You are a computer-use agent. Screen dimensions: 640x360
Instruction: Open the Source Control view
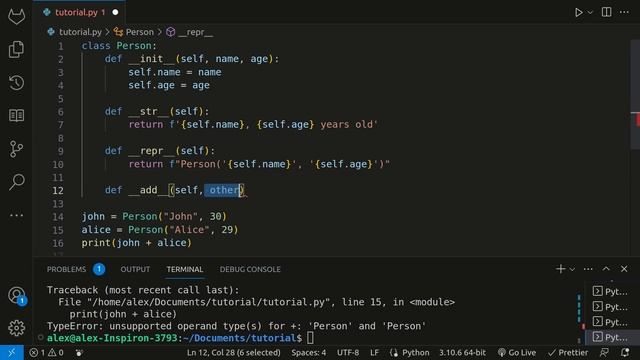coord(16,149)
